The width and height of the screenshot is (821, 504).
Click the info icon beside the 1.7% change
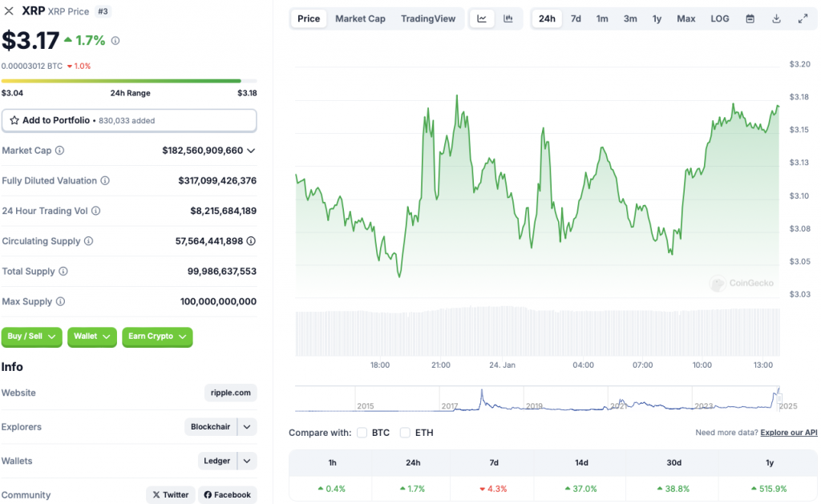tap(115, 40)
